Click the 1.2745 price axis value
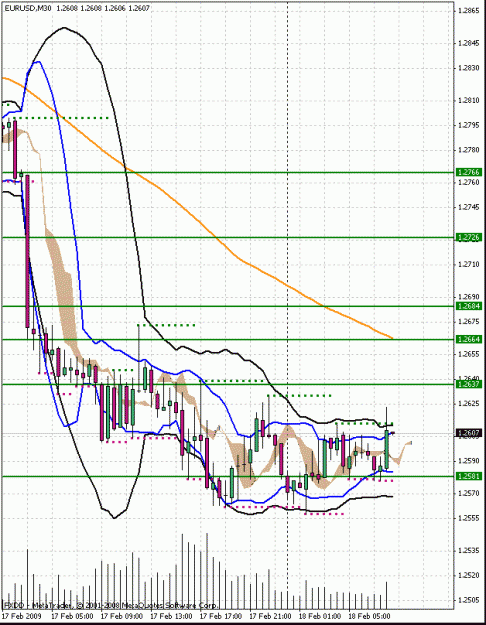Image resolution: width=486 pixels, height=625 pixels. click(469, 207)
